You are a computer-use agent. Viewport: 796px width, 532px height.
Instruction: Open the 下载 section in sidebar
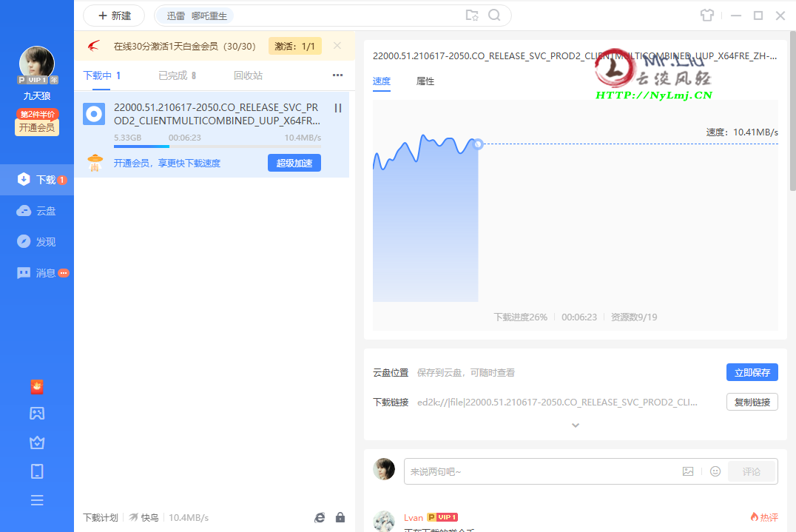[x=37, y=180]
